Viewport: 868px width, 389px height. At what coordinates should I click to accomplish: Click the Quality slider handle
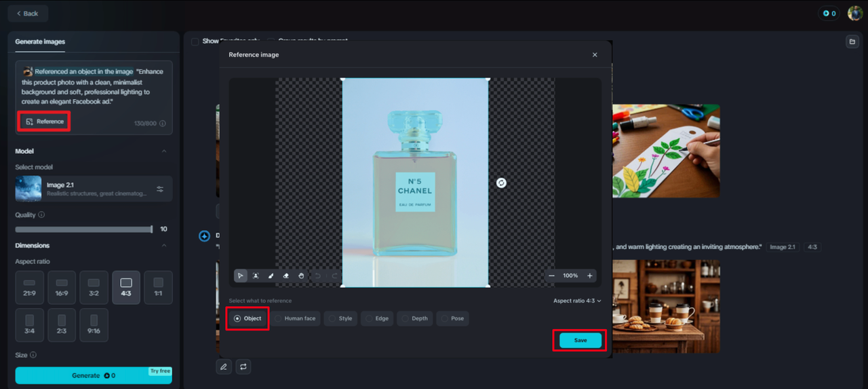coord(151,229)
